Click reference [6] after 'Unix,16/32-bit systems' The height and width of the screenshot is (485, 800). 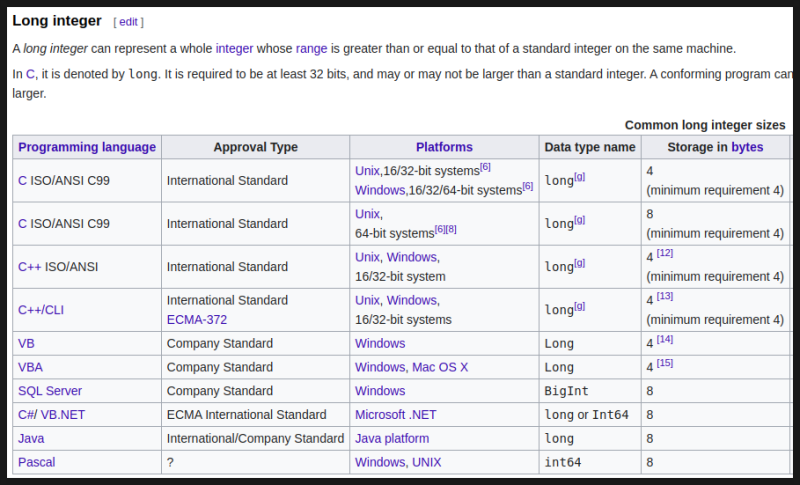coord(485,167)
